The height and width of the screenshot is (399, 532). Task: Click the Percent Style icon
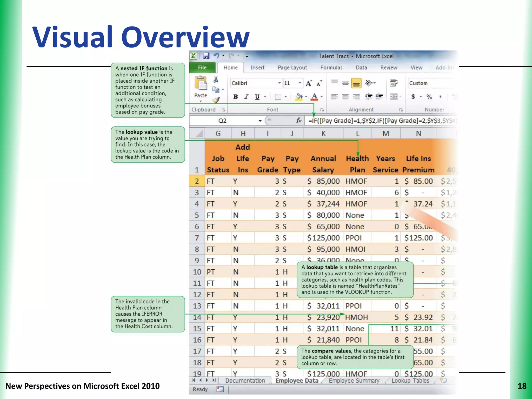coord(429,97)
